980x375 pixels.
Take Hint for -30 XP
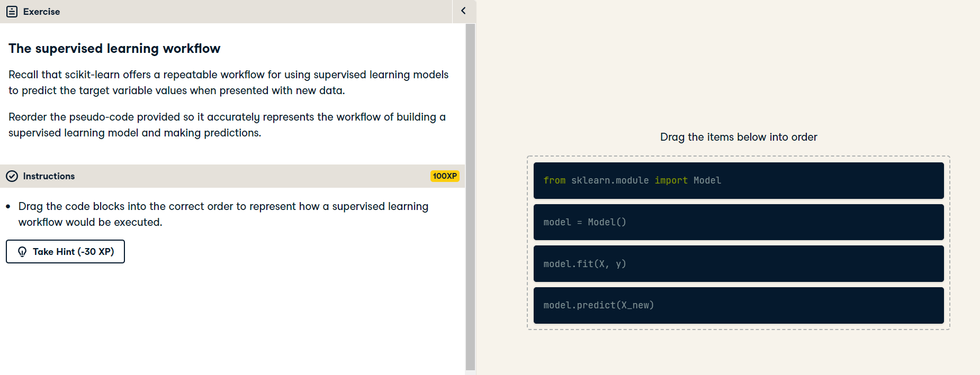pos(65,251)
